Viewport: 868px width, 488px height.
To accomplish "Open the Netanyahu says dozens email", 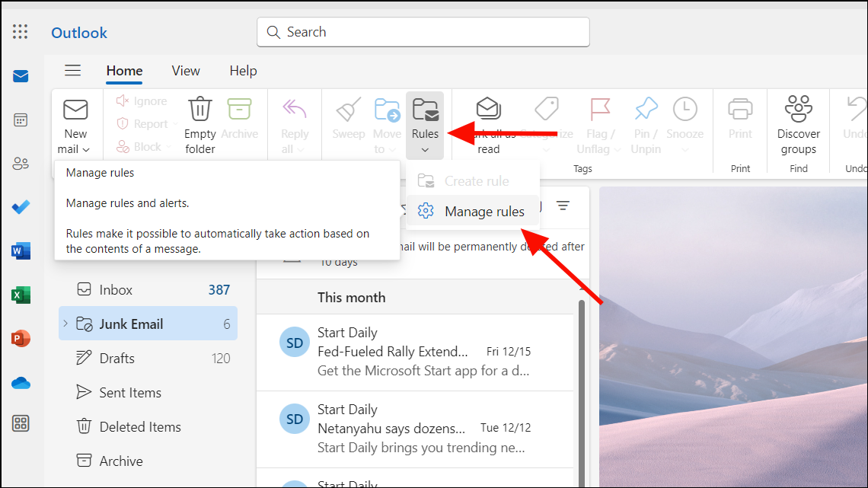I will point(415,429).
